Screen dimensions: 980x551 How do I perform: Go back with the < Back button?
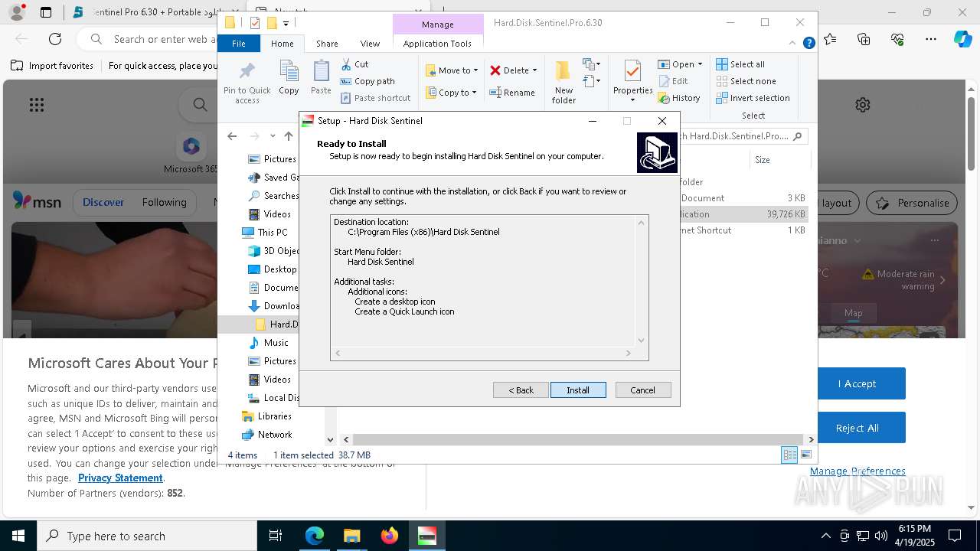tap(521, 390)
